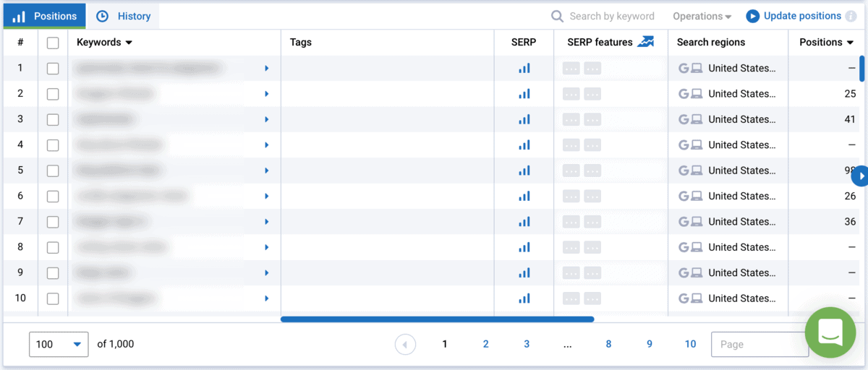Click second SERP feature placeholder in row 9
Viewport: 868px width, 370px height.
pos(592,273)
